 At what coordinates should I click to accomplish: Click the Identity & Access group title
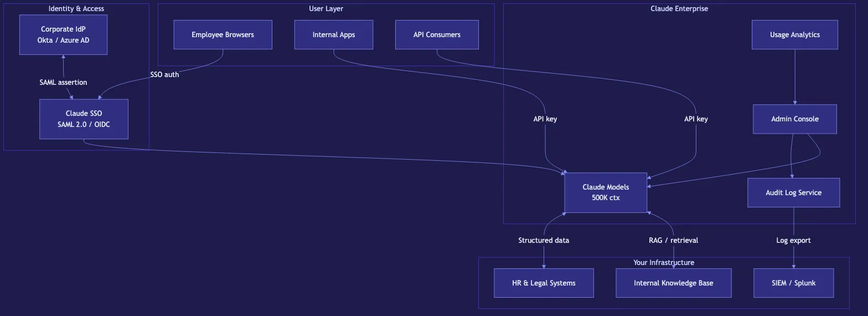tap(76, 8)
